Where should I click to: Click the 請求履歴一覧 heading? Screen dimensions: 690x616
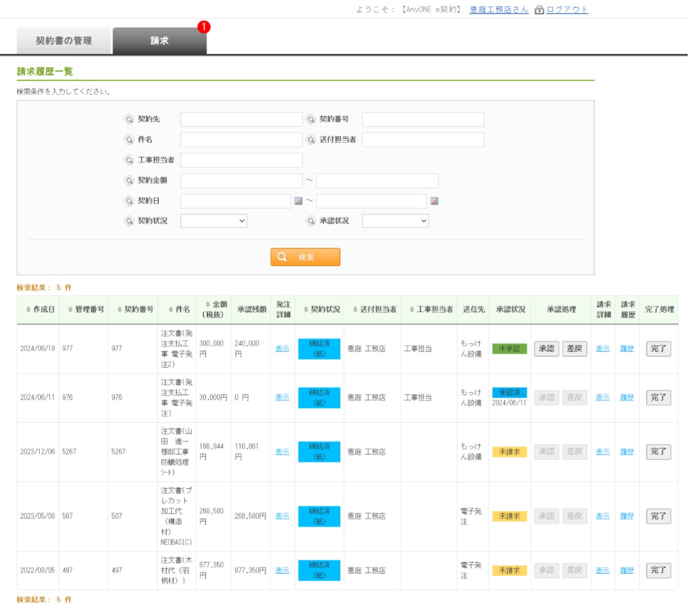45,71
